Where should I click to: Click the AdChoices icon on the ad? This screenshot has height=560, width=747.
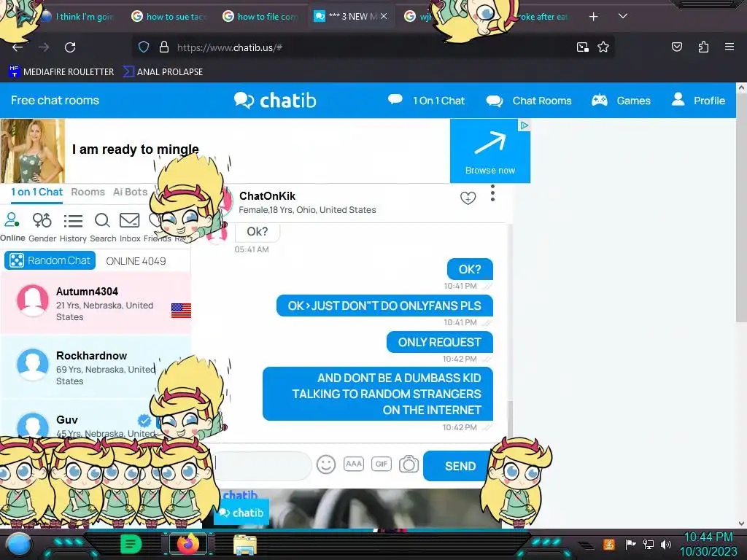(524, 125)
